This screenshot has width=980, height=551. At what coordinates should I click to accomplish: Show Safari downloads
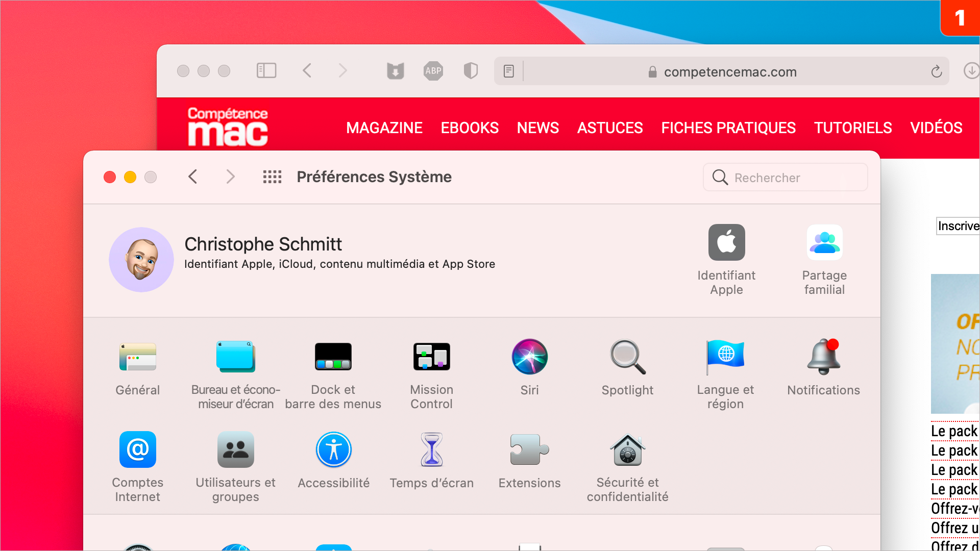click(971, 70)
